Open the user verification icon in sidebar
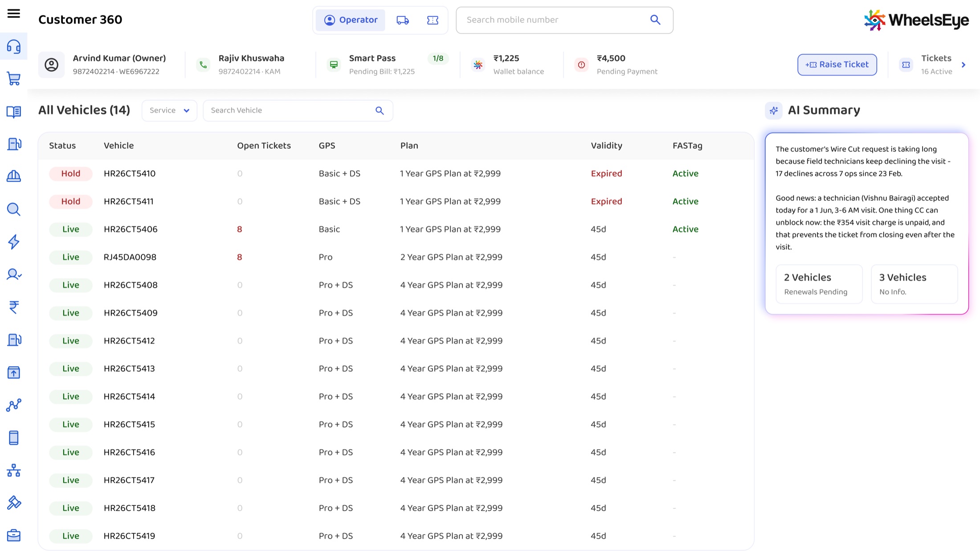Image resolution: width=980 pixels, height=551 pixels. (14, 274)
